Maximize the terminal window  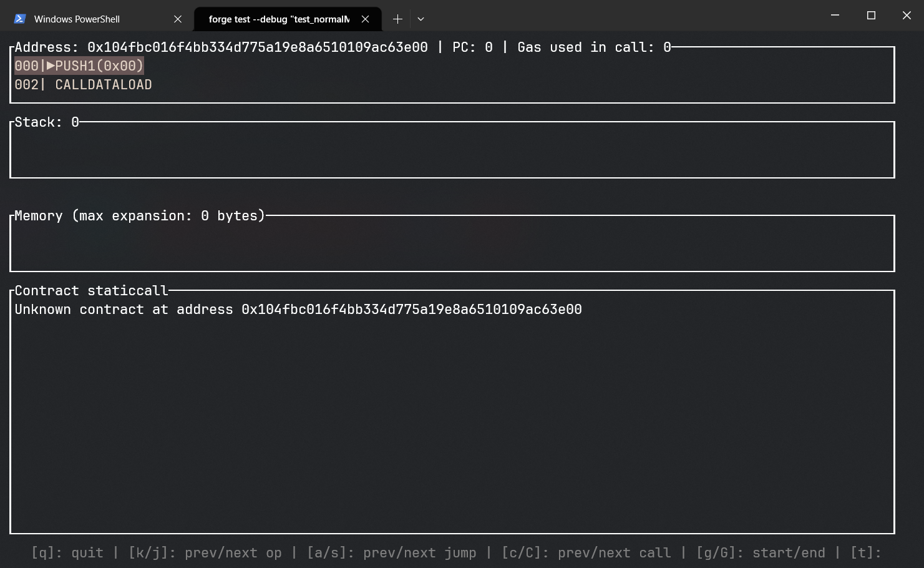point(871,16)
